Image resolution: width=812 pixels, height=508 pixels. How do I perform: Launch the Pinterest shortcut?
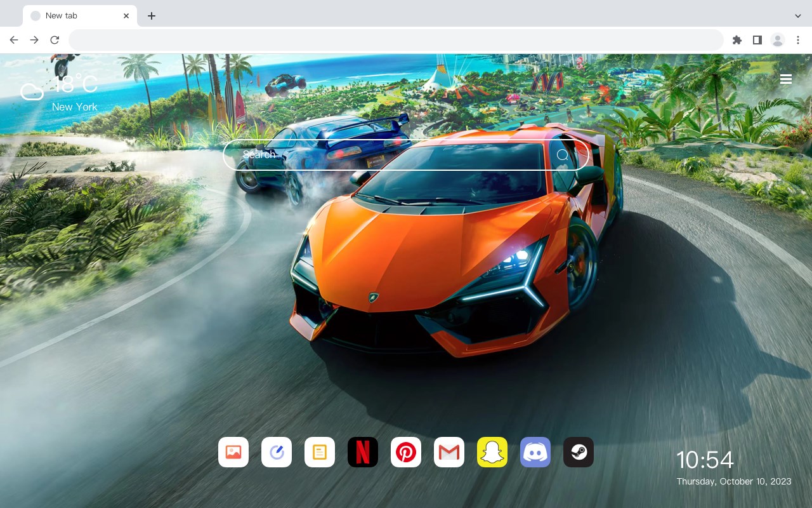406,452
